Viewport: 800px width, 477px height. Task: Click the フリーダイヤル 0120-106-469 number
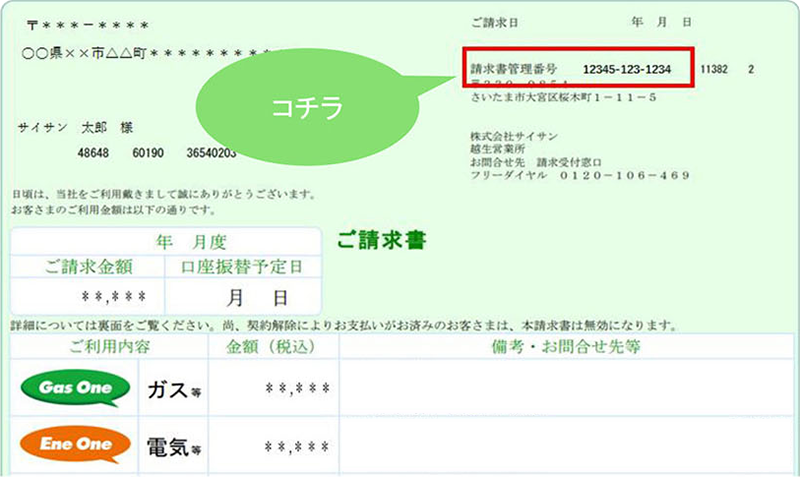[580, 175]
